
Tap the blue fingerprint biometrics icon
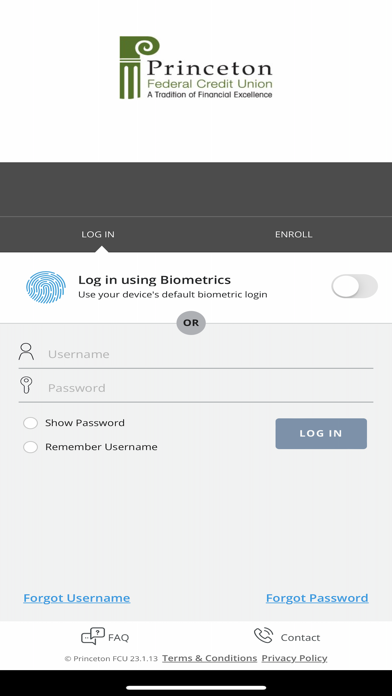pos(46,287)
